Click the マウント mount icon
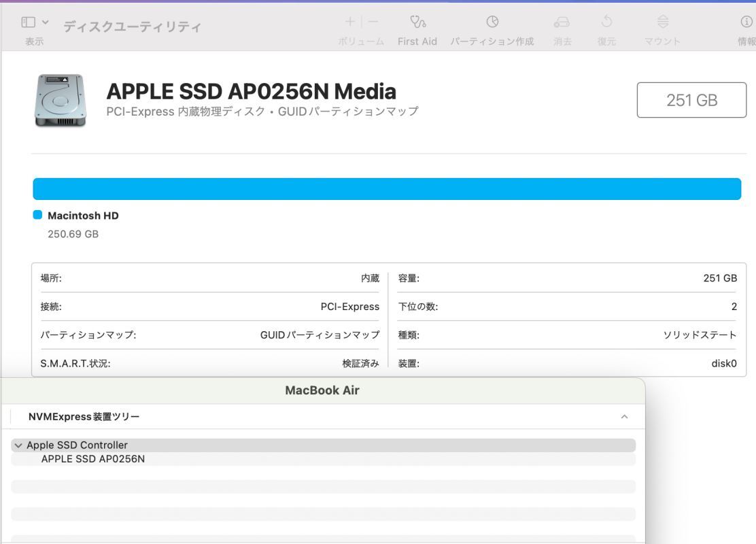The width and height of the screenshot is (756, 544). click(663, 22)
